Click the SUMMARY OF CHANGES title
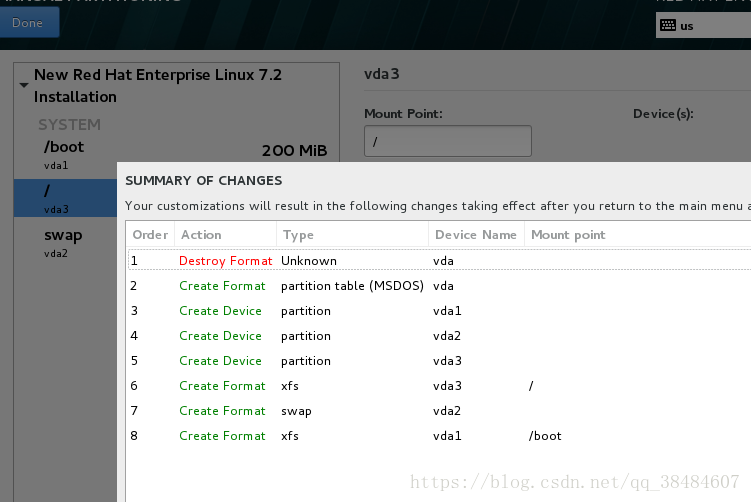Image resolution: width=751 pixels, height=502 pixels. click(204, 181)
